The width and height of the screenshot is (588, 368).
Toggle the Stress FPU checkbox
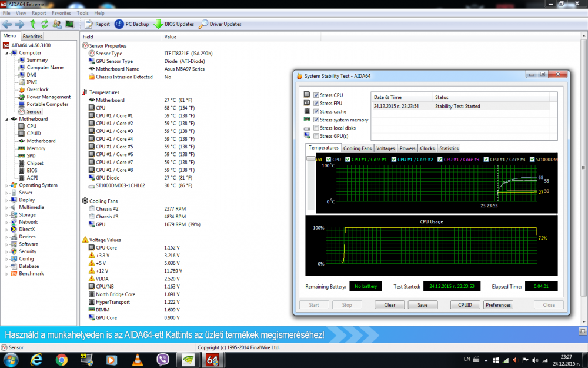pos(316,103)
